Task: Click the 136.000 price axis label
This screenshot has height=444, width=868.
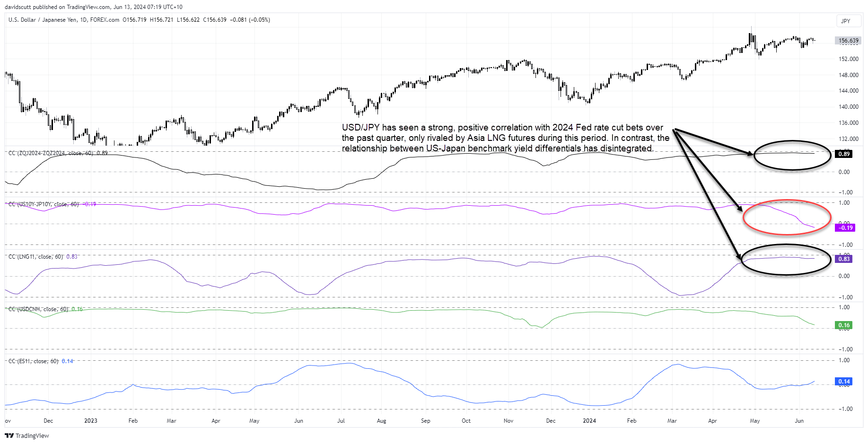Action: coord(849,123)
